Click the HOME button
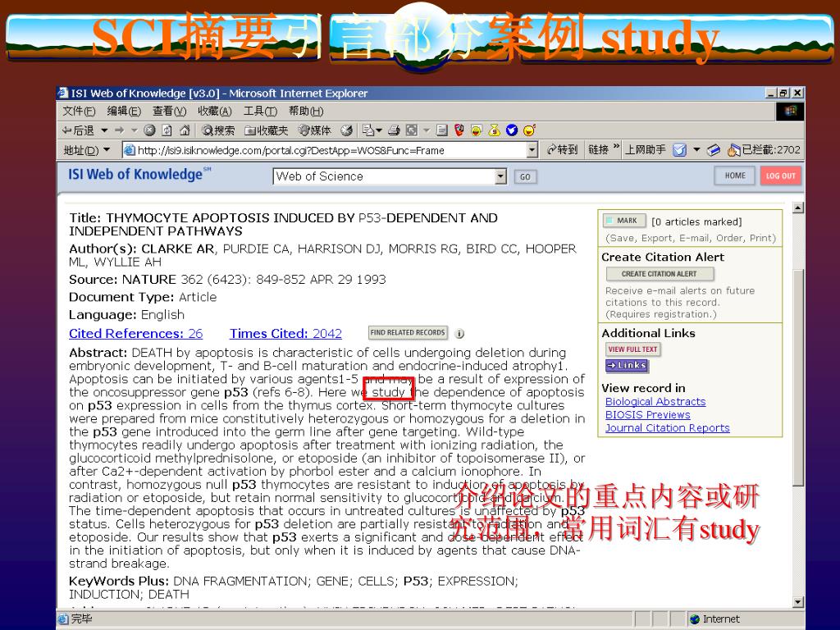The image size is (840, 630). (x=735, y=176)
